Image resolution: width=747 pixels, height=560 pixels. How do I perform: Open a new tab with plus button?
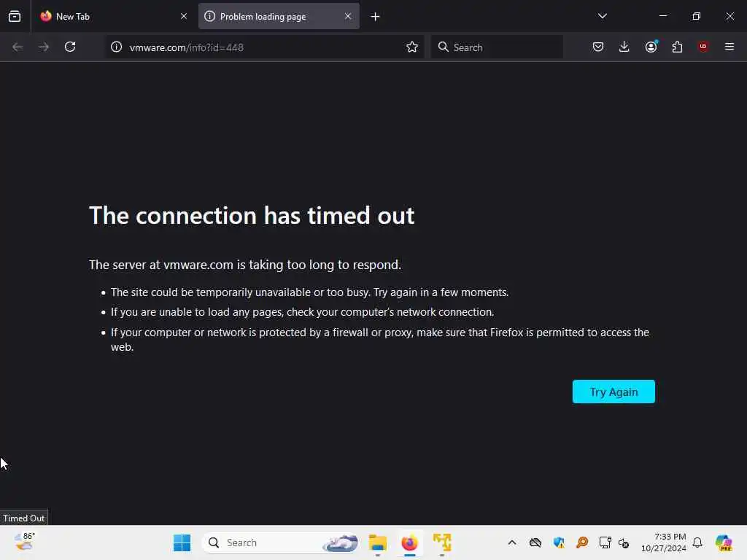[x=376, y=17]
